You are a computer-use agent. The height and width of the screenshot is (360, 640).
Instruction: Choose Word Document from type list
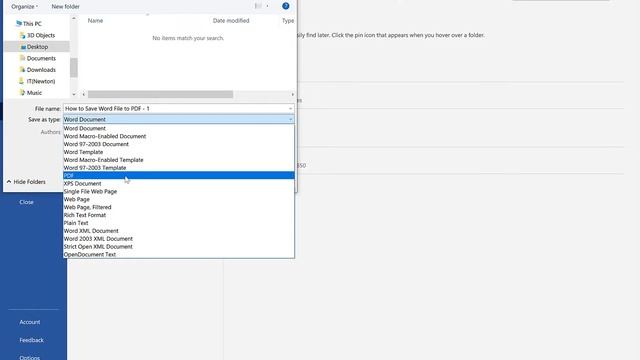(178, 129)
